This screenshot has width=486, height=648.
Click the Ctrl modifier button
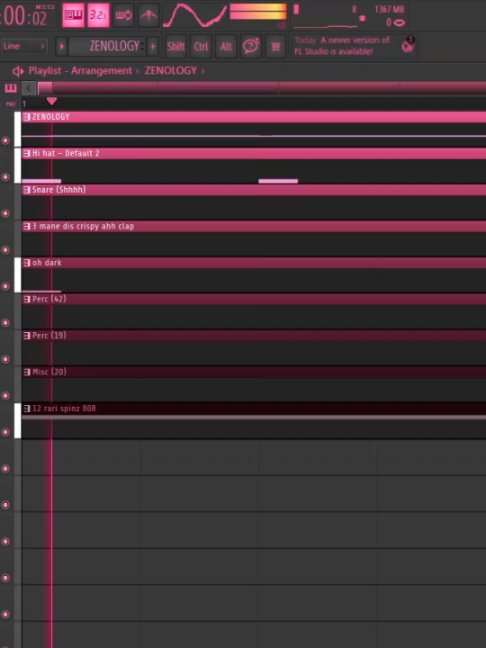coord(201,46)
